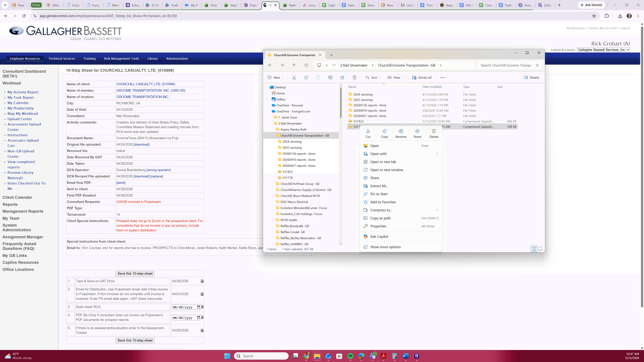The width and height of the screenshot is (644, 362).
Task: Click the Spell check RCA date field
Action: (186, 307)
